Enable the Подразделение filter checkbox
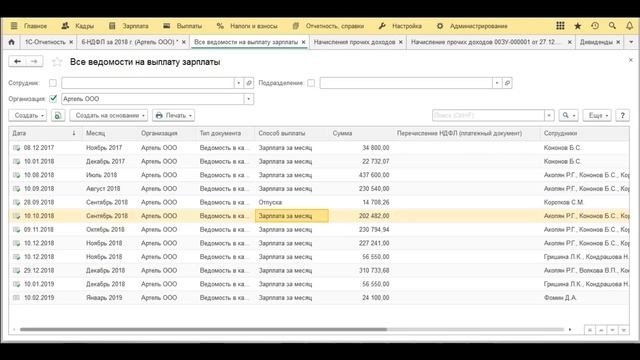 click(x=311, y=83)
